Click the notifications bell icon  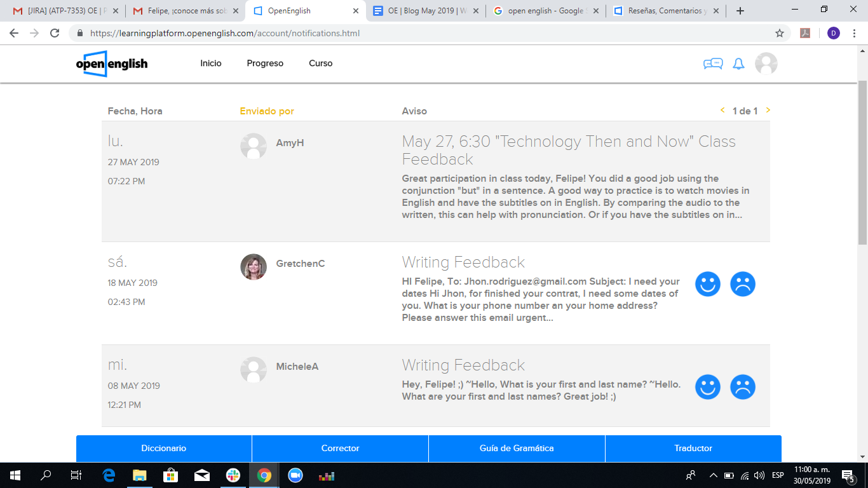(x=738, y=64)
